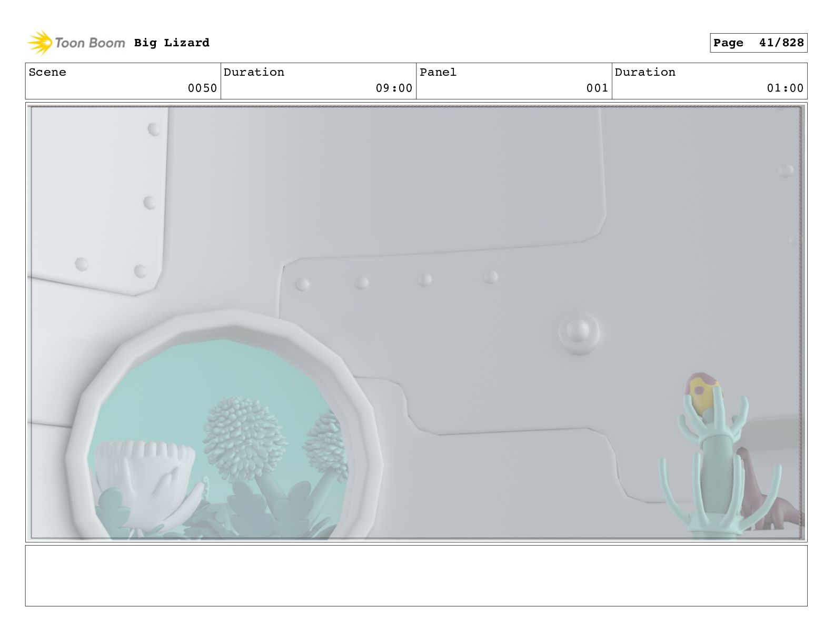
Task: Click the empty notes box below panel
Action: [x=416, y=576]
